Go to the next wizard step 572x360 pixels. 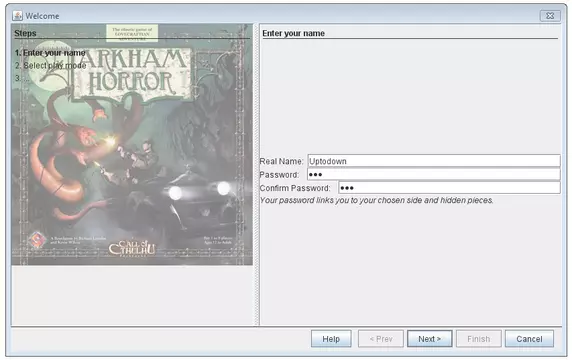click(429, 339)
